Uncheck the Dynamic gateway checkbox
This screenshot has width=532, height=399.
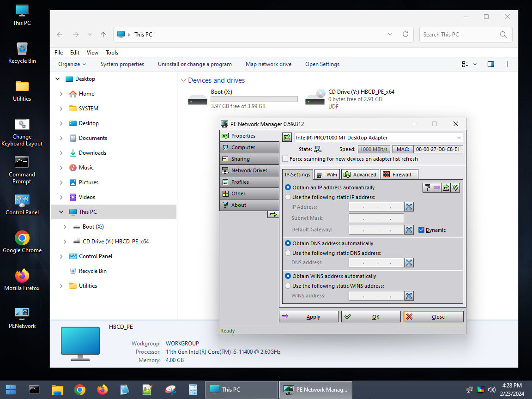click(x=421, y=230)
